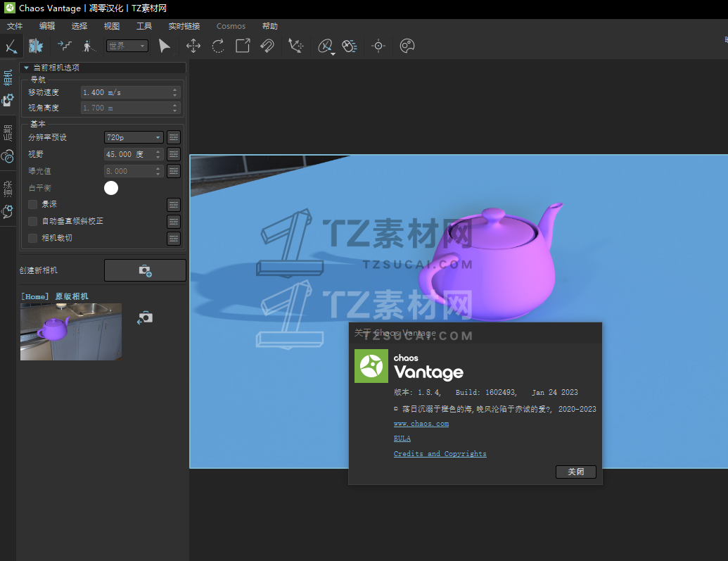Select the arrow pointer tool

point(165,46)
